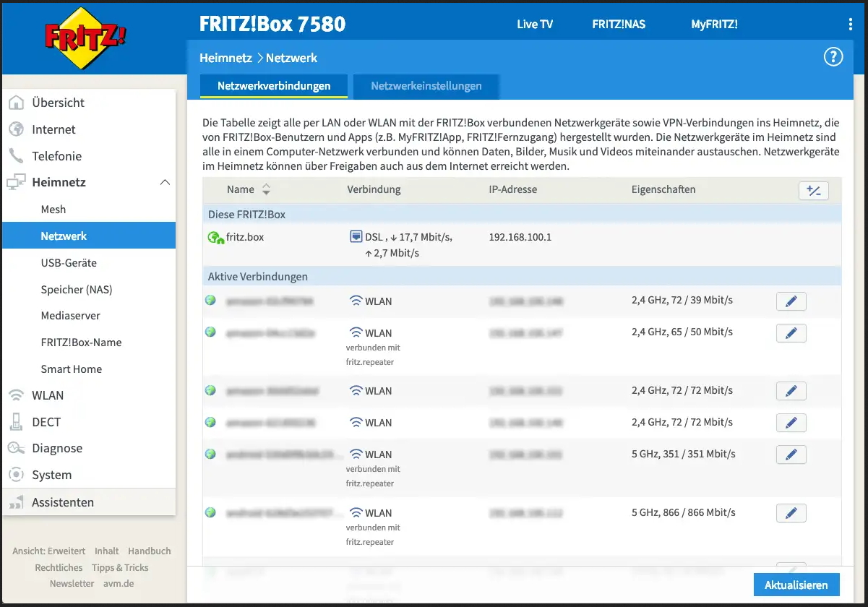Click the plus/minus column toggle button
This screenshot has width=868, height=607.
[814, 191]
